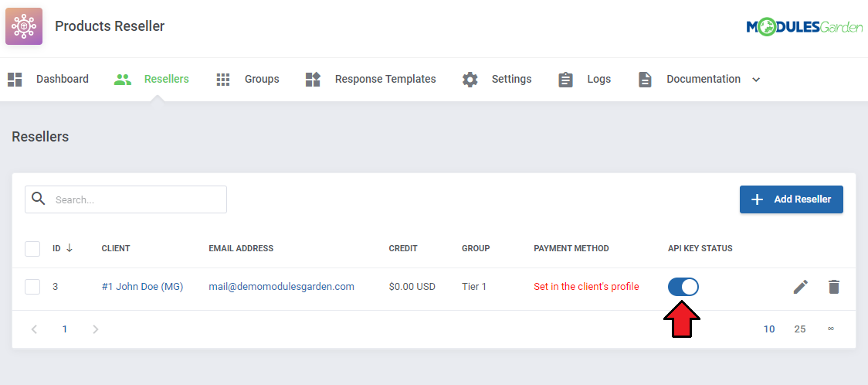Go to previous page arrow
This screenshot has width=868, height=385.
(34, 329)
